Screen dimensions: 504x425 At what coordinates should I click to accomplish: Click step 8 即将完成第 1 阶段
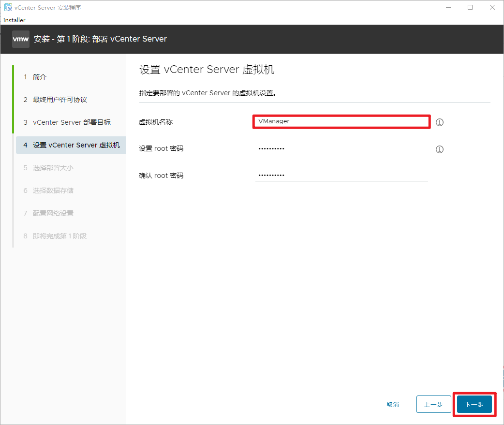tap(59, 236)
